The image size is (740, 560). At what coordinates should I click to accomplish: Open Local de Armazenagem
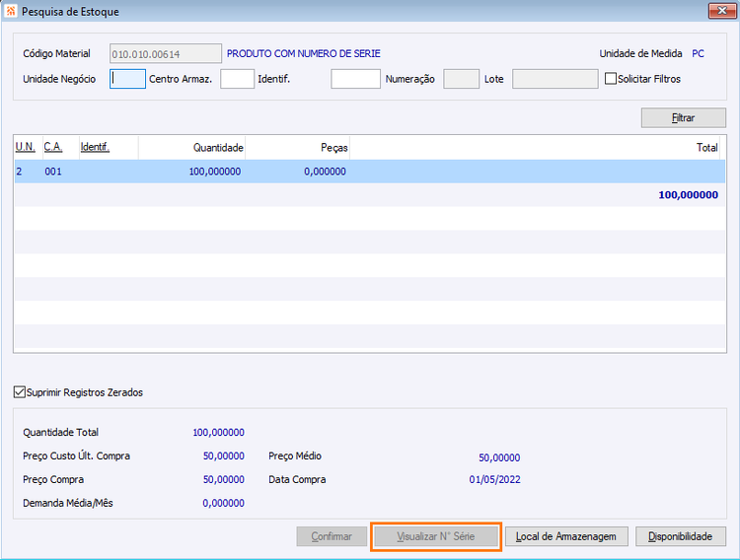coord(566,536)
